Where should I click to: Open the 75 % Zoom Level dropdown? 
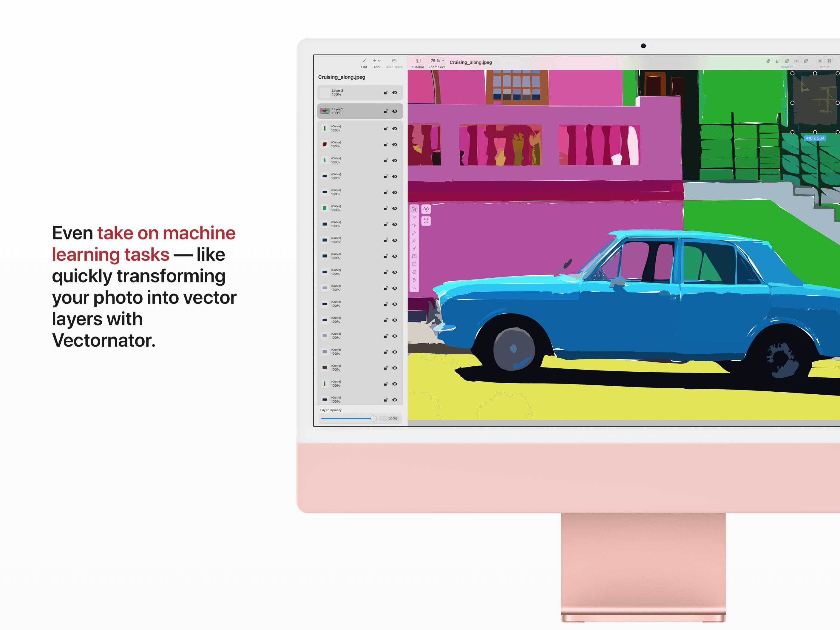437,61
